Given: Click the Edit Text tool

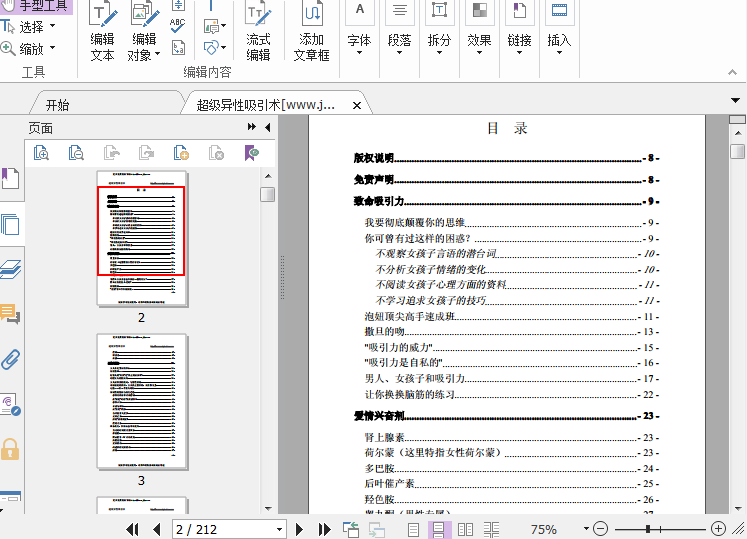Looking at the screenshot, I should point(102,32).
